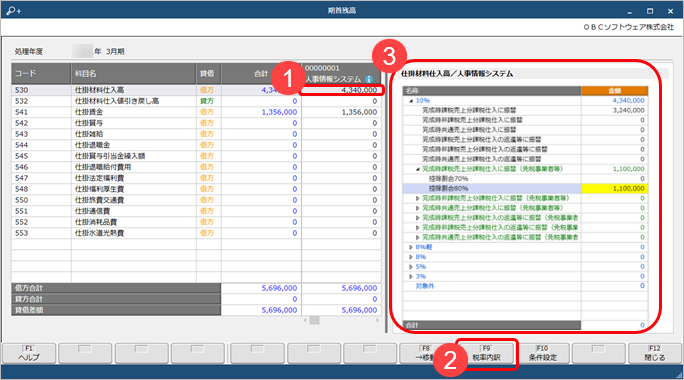Expand green 完成時課税売上分課税仕入の返還等に振替 node
Image resolution: width=684 pixels, height=380 pixels.
click(x=417, y=218)
